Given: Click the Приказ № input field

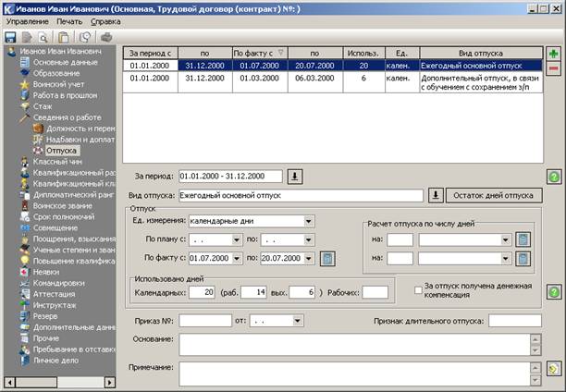Looking at the screenshot, I should point(205,321).
